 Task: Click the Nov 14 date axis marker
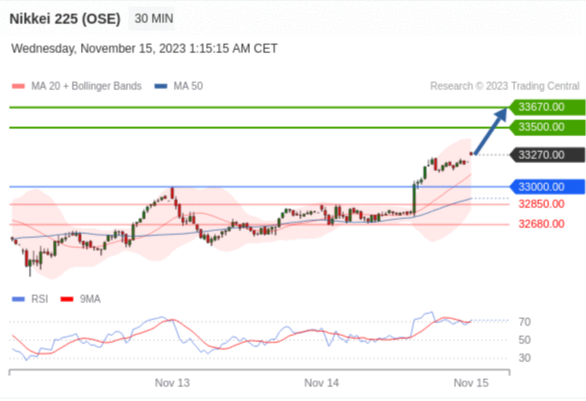tap(321, 383)
